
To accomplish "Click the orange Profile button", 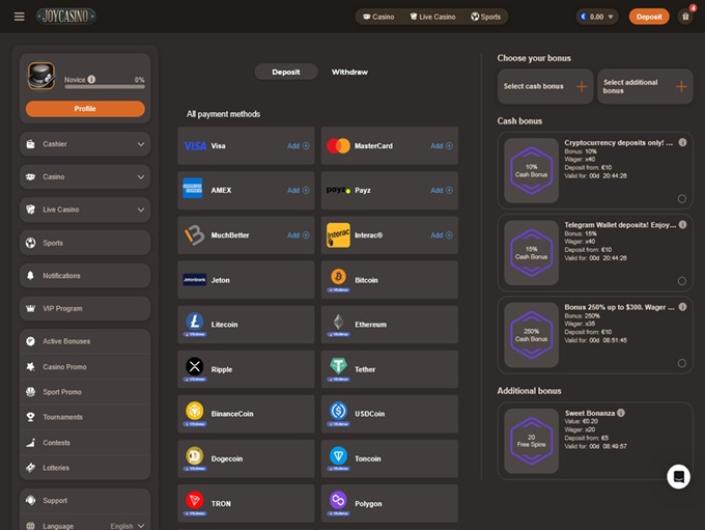I will [x=85, y=109].
